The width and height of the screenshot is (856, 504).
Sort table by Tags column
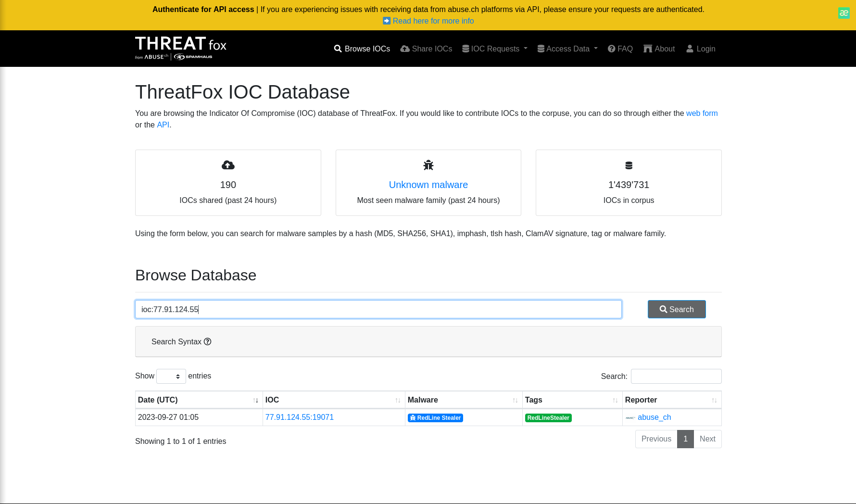tap(572, 400)
